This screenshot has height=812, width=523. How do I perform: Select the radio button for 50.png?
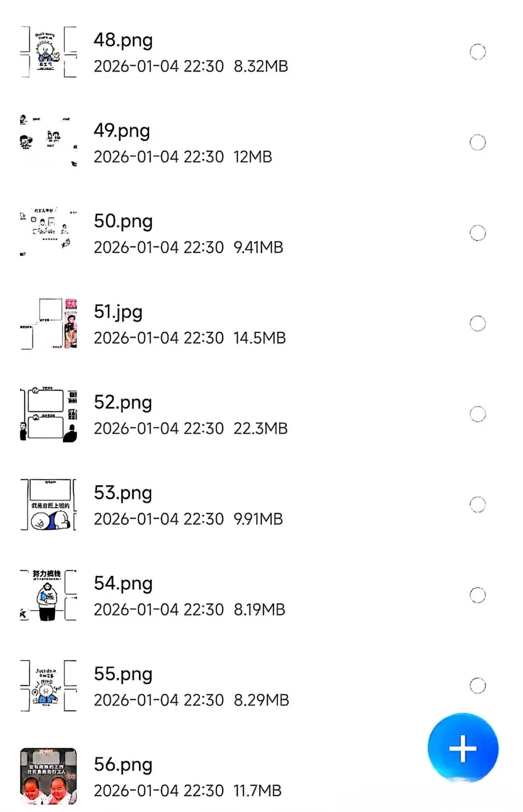coord(477,233)
